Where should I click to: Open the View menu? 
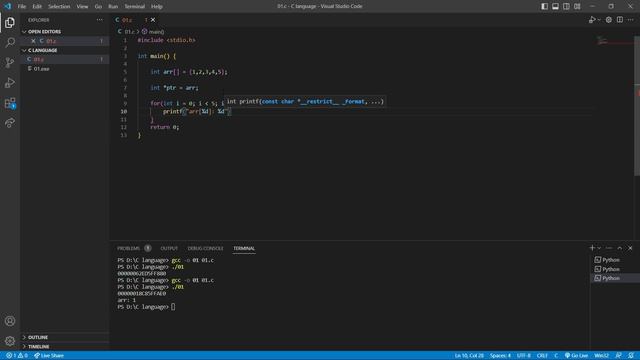[82, 6]
